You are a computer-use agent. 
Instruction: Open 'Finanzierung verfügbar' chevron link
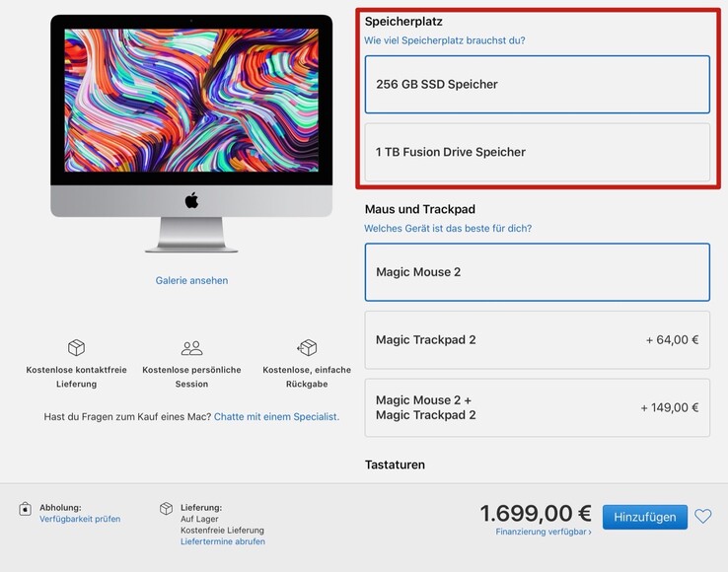pyautogui.click(x=544, y=532)
